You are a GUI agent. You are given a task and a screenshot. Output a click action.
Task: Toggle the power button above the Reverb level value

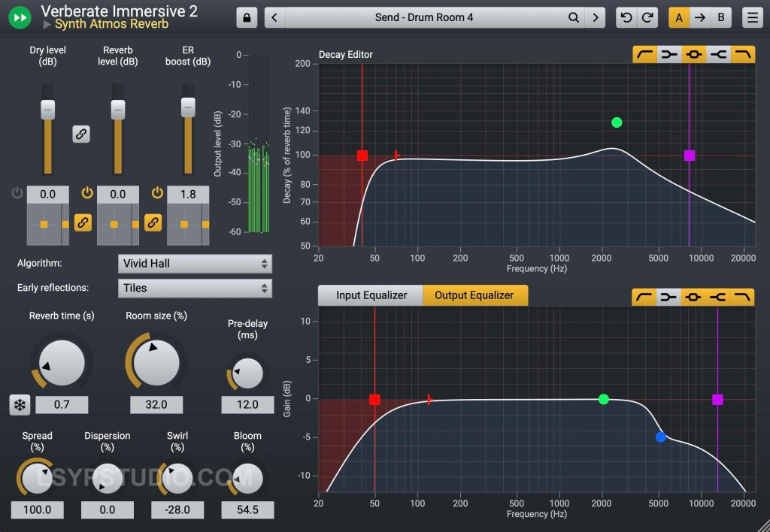87,192
